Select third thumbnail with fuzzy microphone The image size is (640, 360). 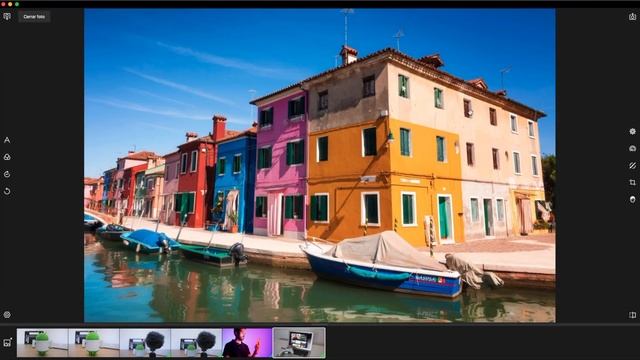coord(145,343)
